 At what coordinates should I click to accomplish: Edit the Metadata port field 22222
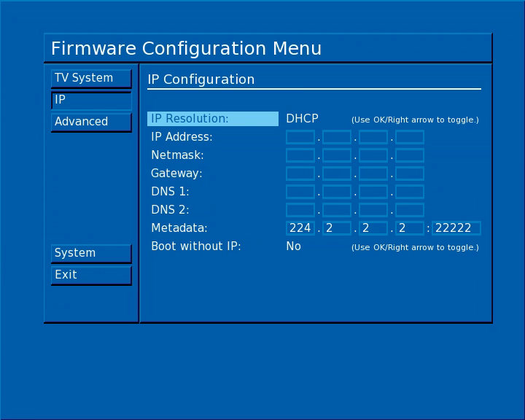(456, 228)
